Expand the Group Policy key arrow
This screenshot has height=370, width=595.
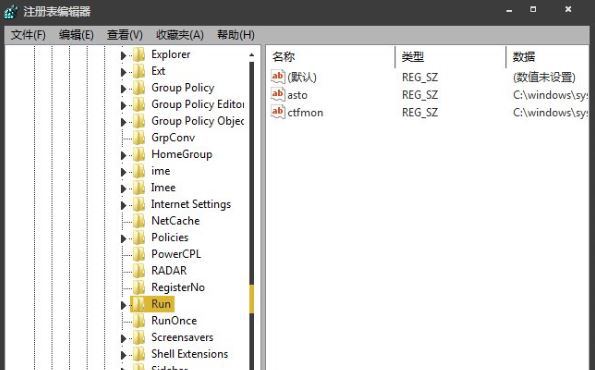(123, 89)
